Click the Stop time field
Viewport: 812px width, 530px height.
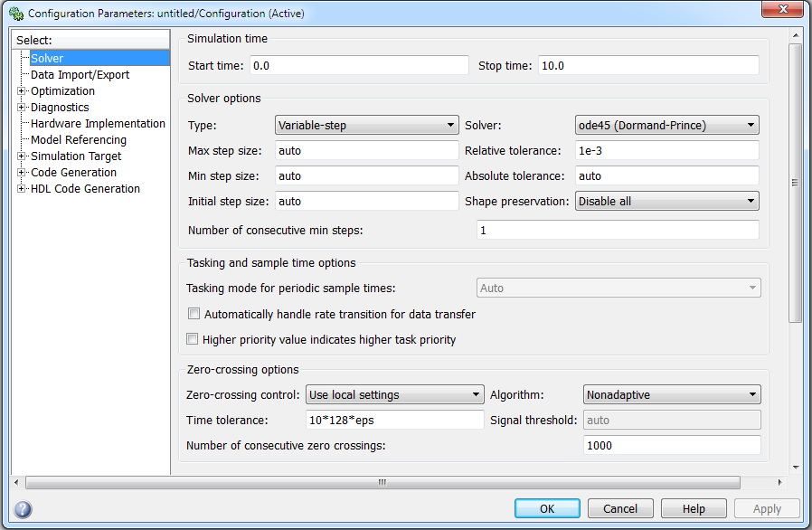coord(648,66)
